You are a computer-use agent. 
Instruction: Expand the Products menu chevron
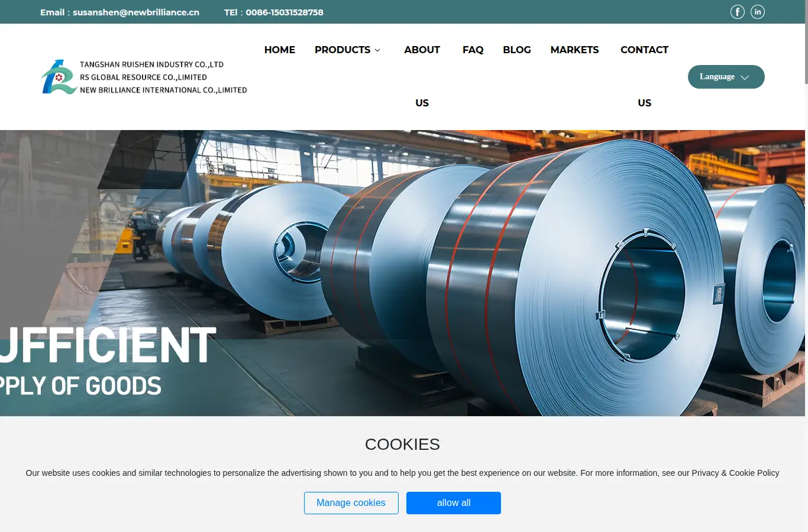[377, 50]
